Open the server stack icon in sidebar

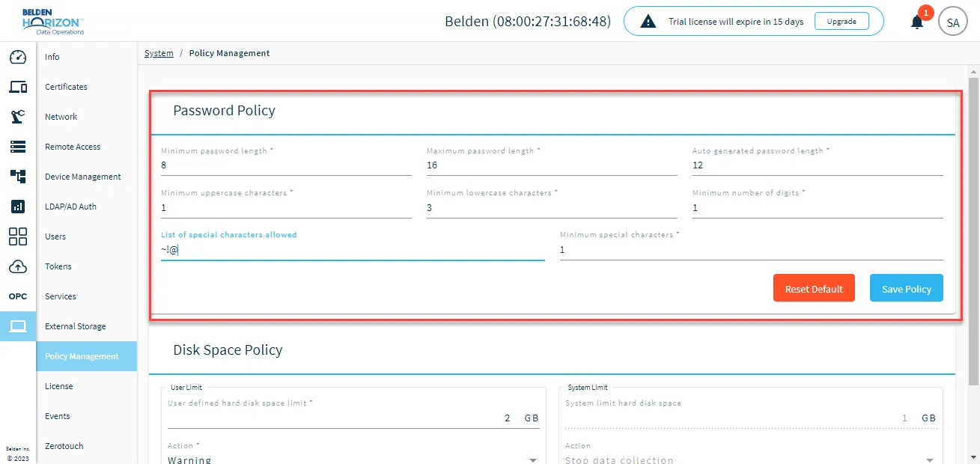18,147
